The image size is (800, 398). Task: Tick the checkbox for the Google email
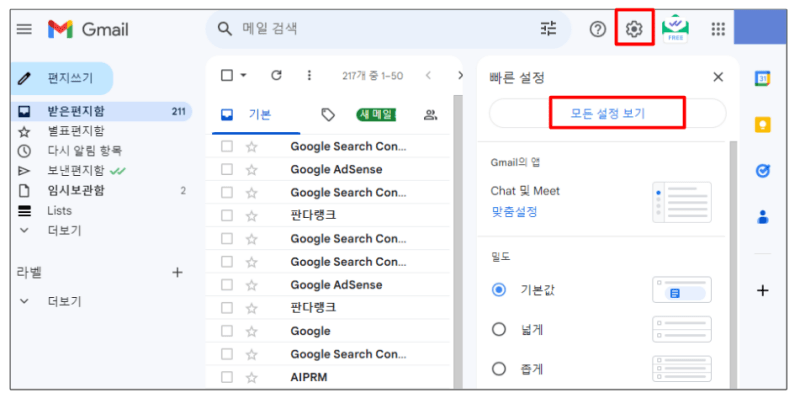pos(227,332)
